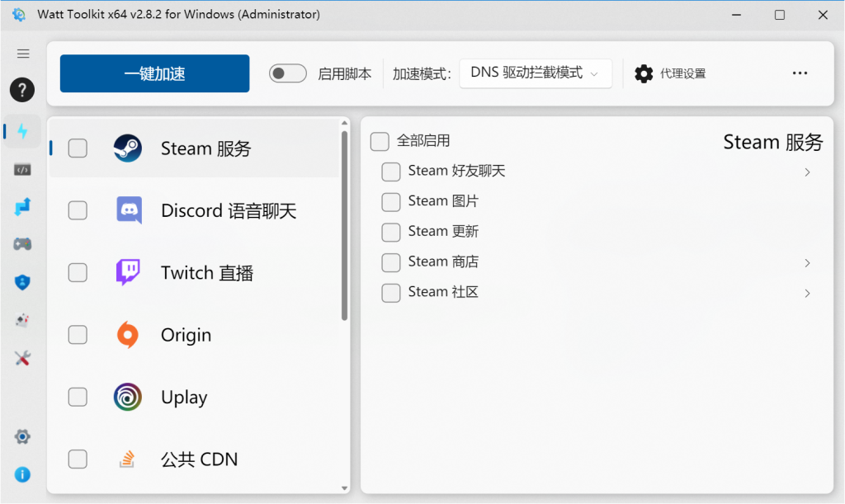Open the game tools gamepad icon

(x=22, y=243)
